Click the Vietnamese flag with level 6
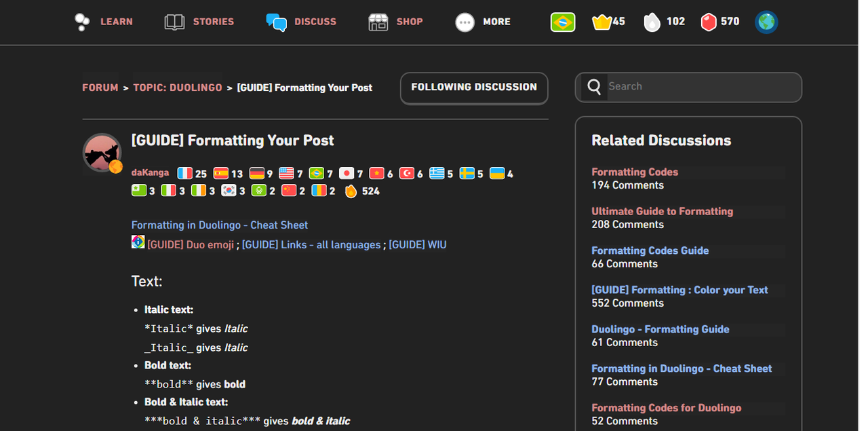The height and width of the screenshot is (431, 868). click(377, 174)
